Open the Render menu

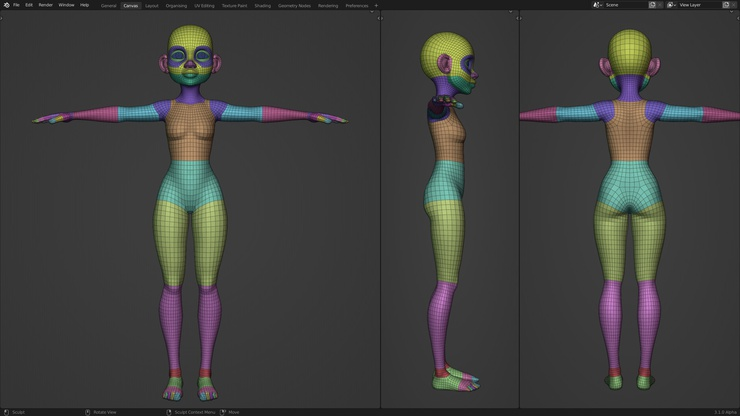click(45, 5)
